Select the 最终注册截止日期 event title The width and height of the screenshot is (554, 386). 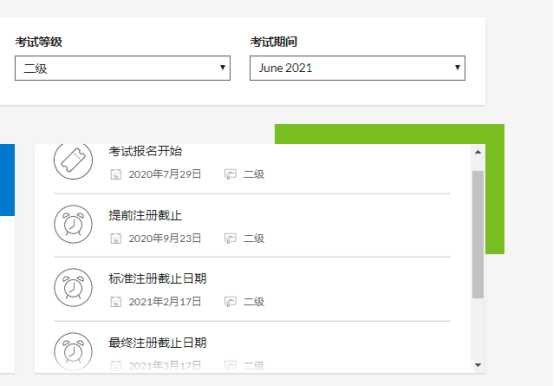[x=158, y=343]
